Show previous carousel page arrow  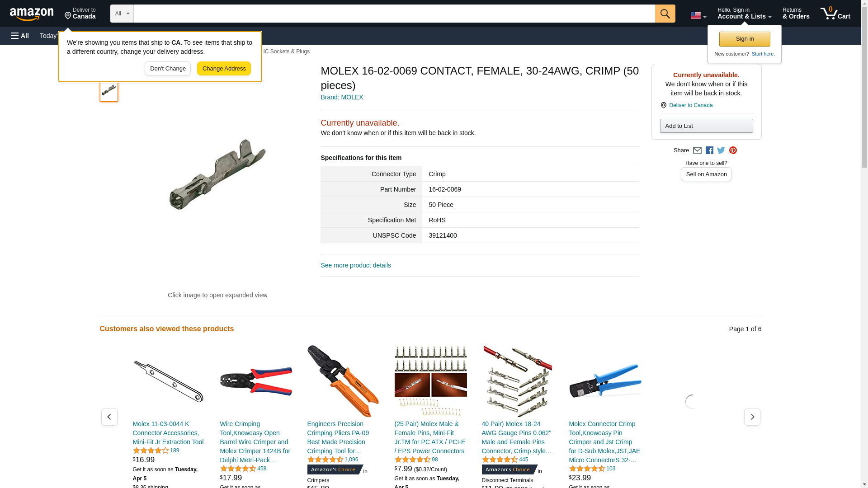tap(109, 417)
